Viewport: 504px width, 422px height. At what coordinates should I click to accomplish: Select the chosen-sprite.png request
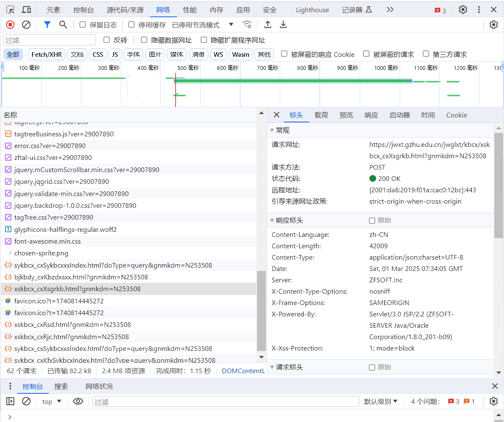click(x=41, y=253)
